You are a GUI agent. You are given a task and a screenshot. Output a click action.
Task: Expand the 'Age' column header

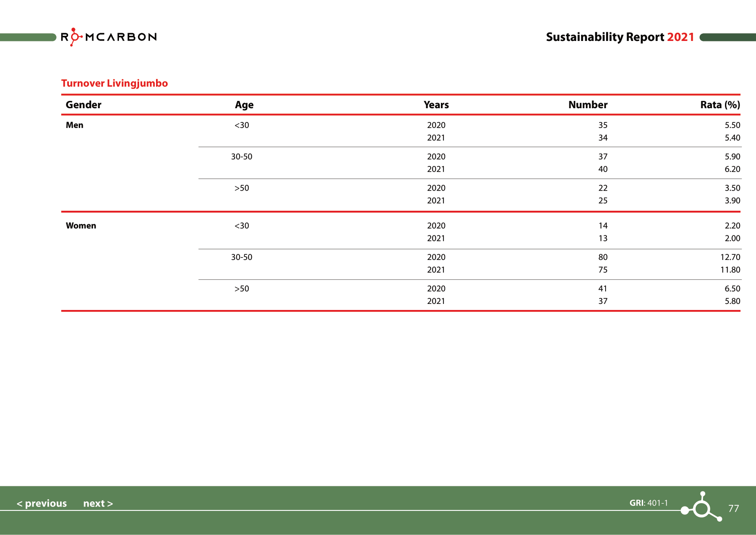[x=244, y=105]
